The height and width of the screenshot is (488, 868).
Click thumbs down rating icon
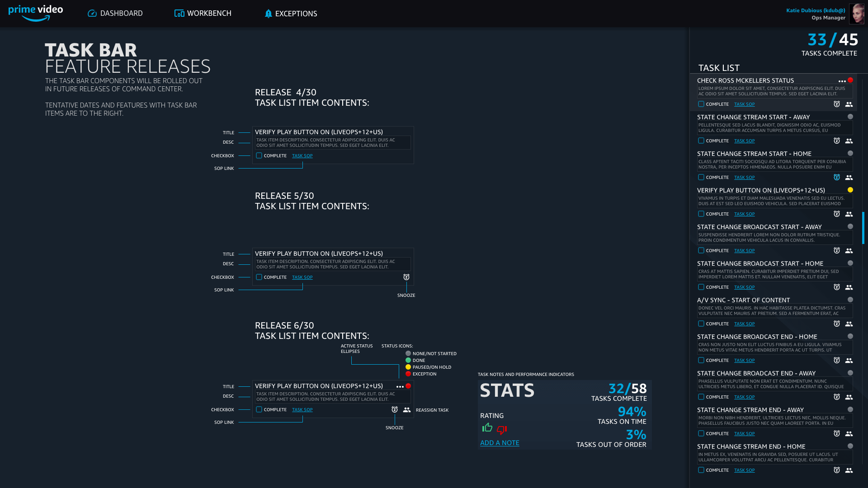click(x=502, y=429)
